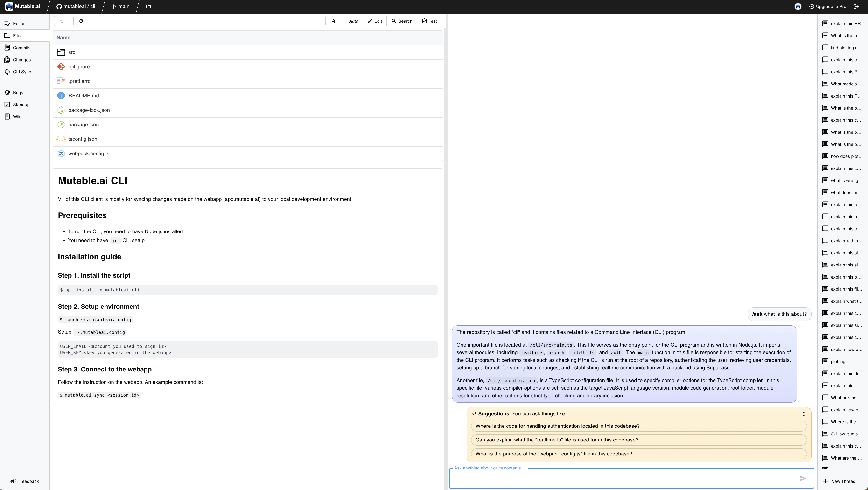
Task: Click Upgrade to Pro
Action: 827,7
